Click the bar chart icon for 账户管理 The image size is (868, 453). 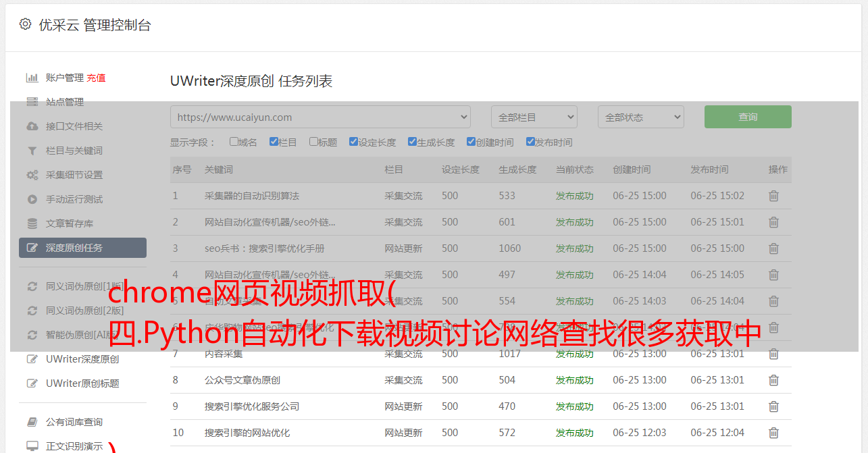coord(32,78)
